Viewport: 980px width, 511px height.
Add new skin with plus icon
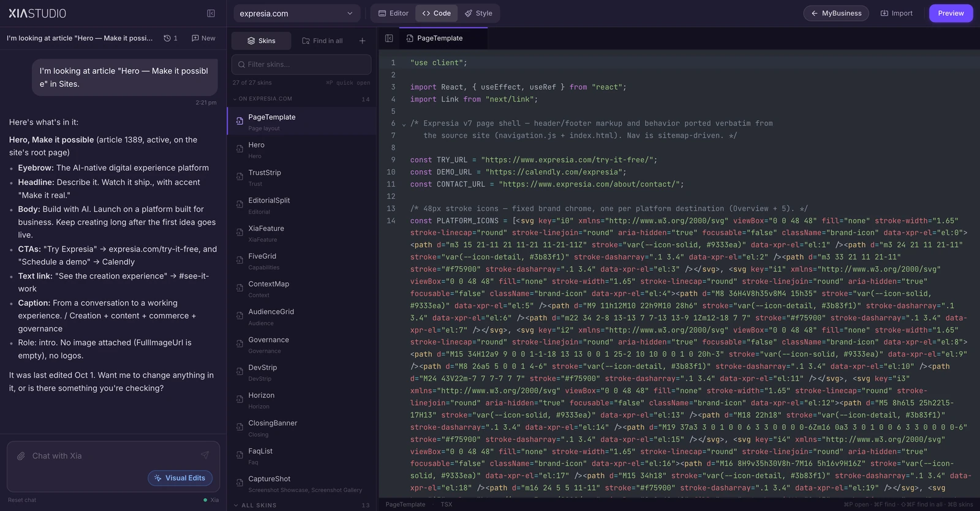point(362,41)
